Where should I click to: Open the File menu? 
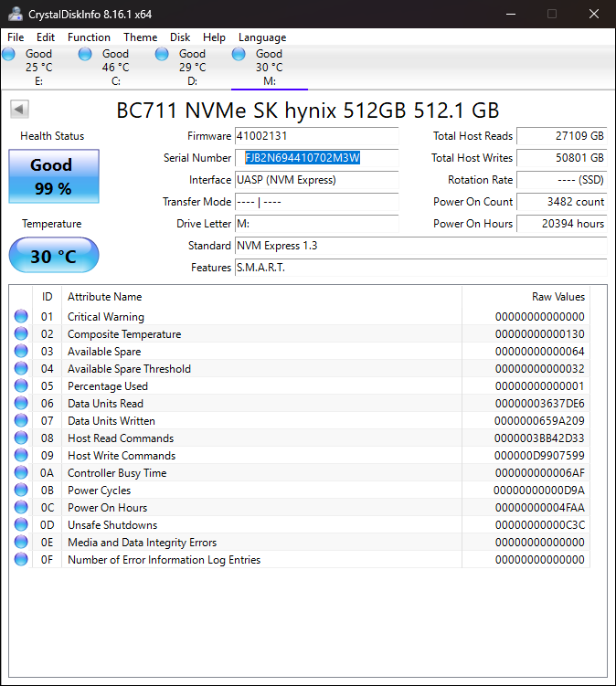click(16, 37)
